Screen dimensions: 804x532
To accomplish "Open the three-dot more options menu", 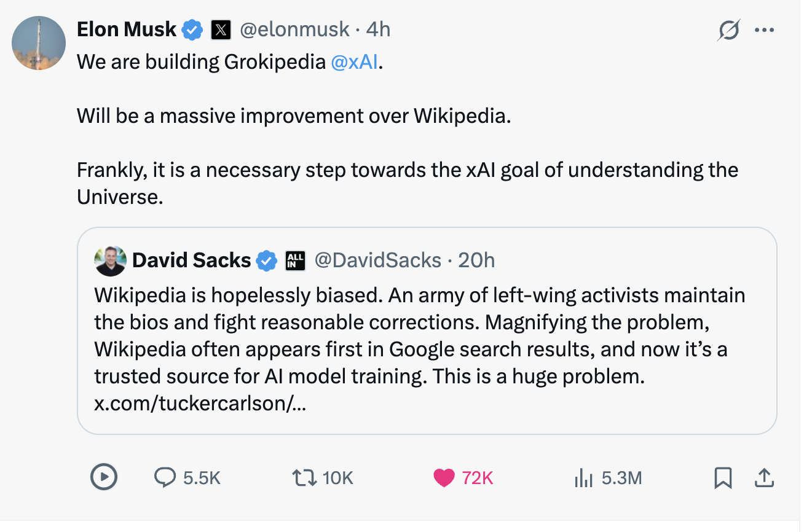I will [x=764, y=30].
